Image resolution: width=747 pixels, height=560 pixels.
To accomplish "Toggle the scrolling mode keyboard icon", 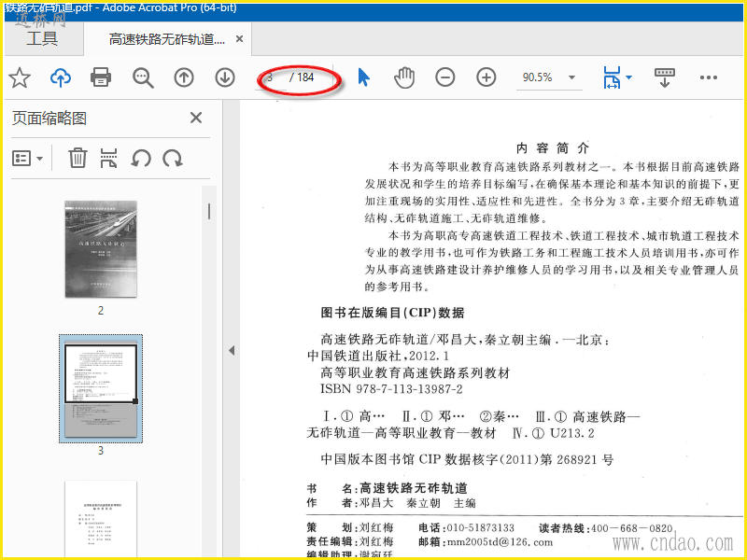I will (x=665, y=77).
